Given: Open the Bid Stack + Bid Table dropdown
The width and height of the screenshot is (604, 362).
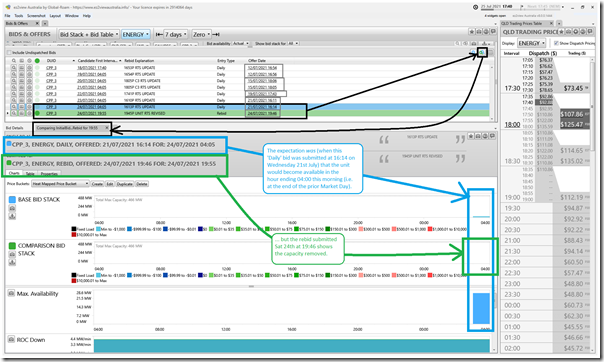Looking at the screenshot, I should click(x=89, y=34).
